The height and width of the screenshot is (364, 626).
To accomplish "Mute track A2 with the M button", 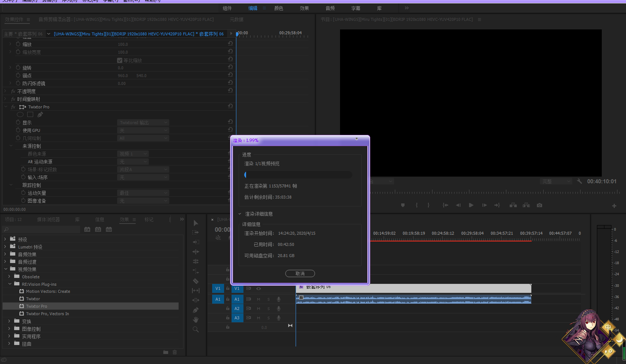I will 258,308.
